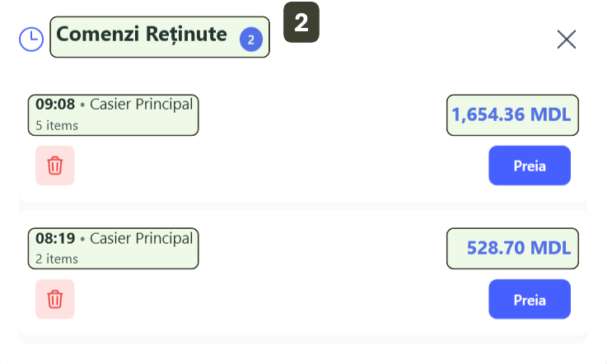Screen dimensions: 607x364
Task: Click the blue held-orders count badge
Action: pos(251,39)
